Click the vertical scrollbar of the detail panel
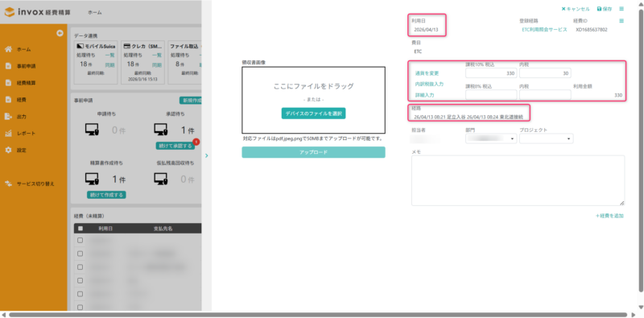 point(641,151)
